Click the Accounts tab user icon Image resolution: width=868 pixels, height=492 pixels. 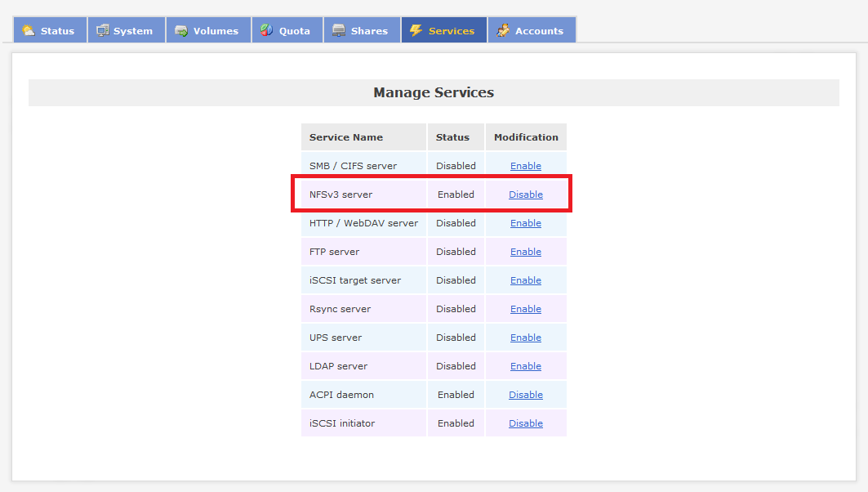pyautogui.click(x=503, y=30)
